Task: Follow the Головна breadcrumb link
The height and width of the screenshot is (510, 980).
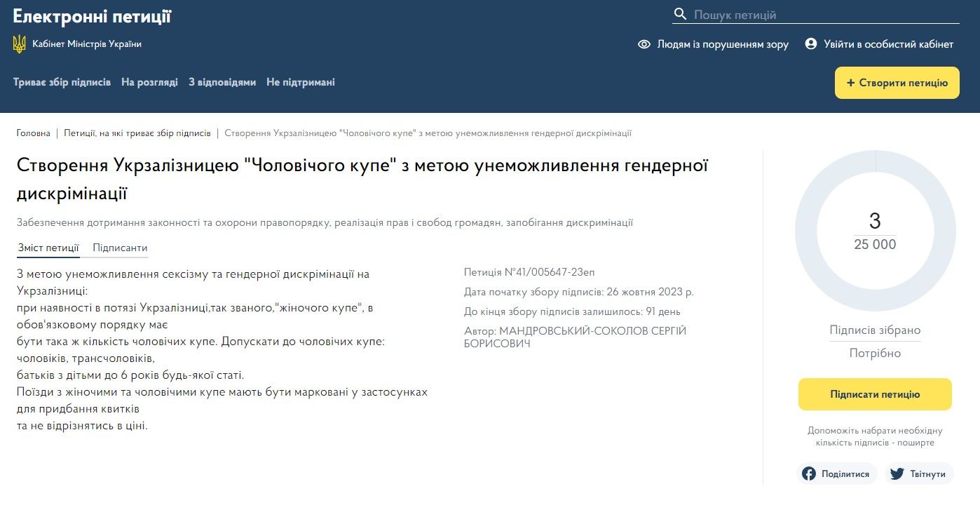Action: (34, 133)
